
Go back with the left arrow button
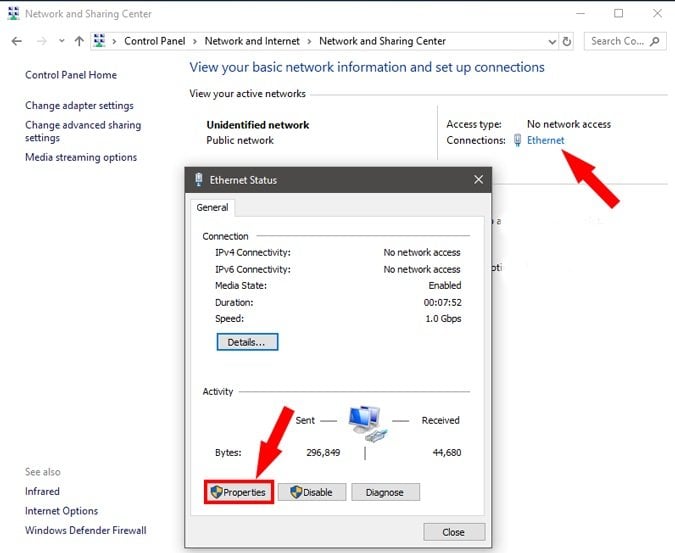pyautogui.click(x=17, y=41)
